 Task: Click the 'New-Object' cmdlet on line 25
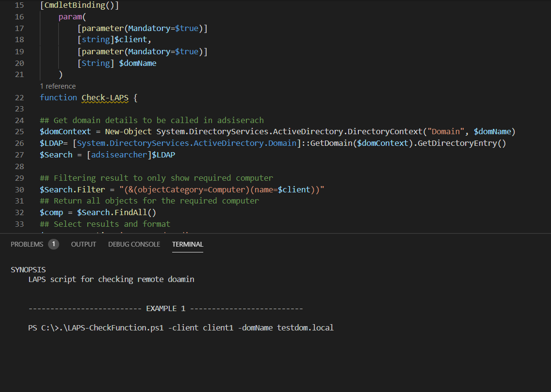[128, 132]
